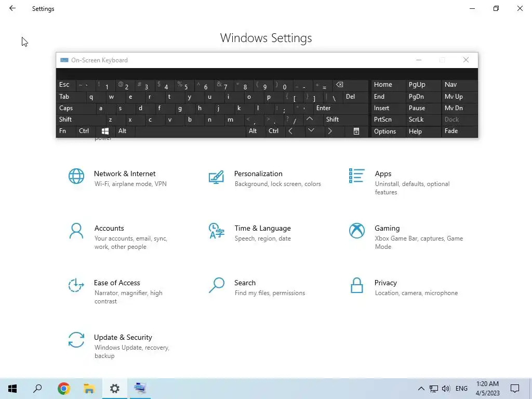The width and height of the screenshot is (532, 399).
Task: Open ENG language input selector
Action: [x=461, y=389]
